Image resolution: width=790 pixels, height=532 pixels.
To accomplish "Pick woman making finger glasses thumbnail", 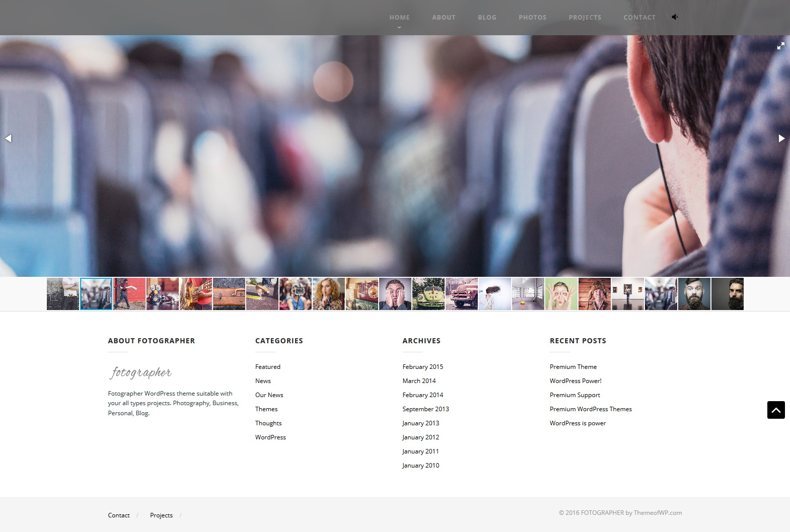I will point(561,294).
